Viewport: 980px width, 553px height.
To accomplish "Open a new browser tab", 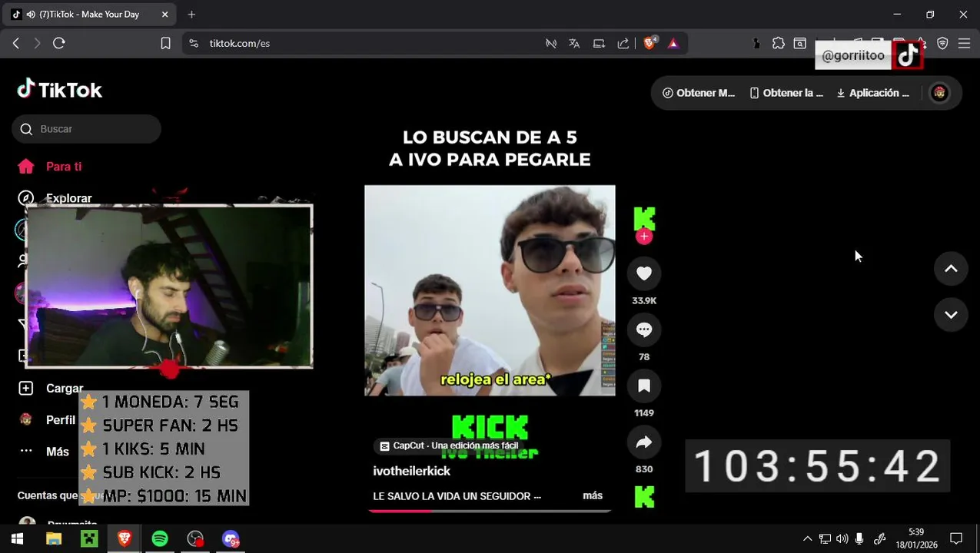I will click(191, 14).
